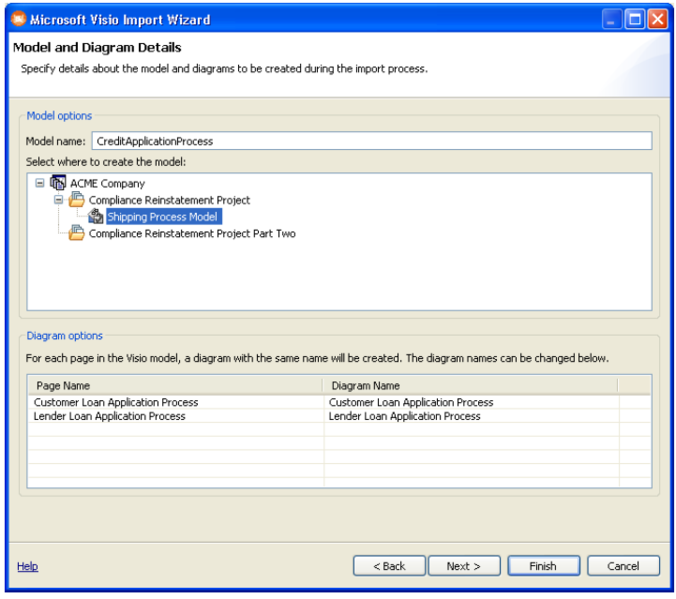Click the Compliance Reinstatement Project Part Two folder icon
The width and height of the screenshot is (676, 599).
click(x=76, y=233)
